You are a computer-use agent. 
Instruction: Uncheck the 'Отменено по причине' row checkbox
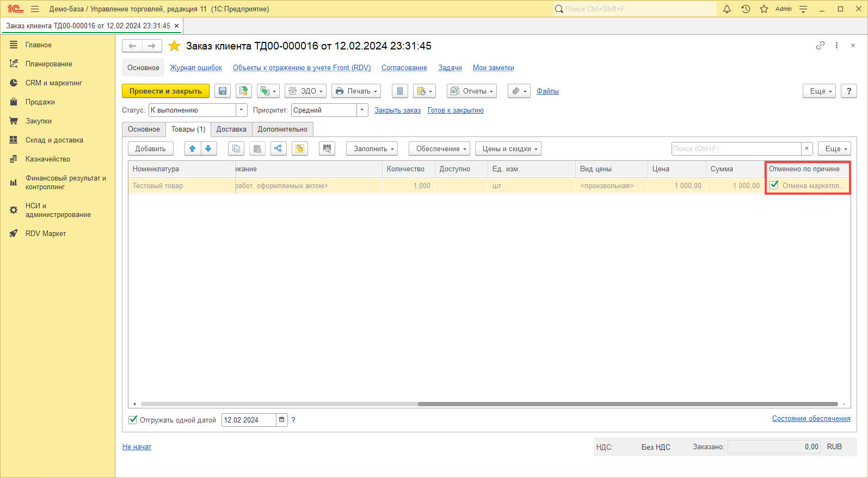(774, 185)
